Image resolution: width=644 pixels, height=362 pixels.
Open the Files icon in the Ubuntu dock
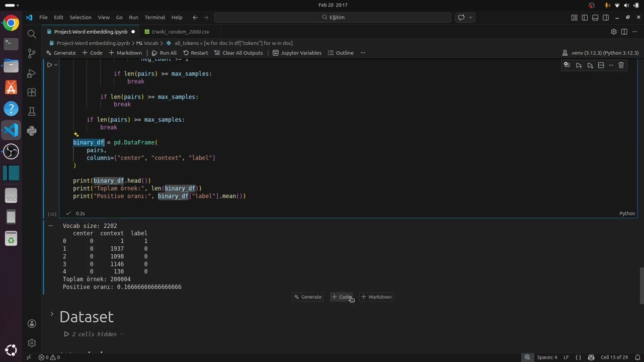(x=11, y=65)
